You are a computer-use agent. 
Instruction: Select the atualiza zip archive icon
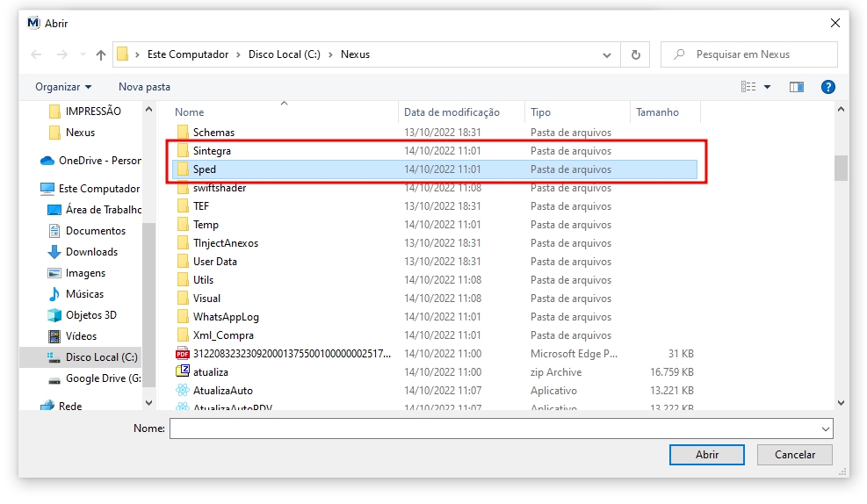click(x=183, y=372)
